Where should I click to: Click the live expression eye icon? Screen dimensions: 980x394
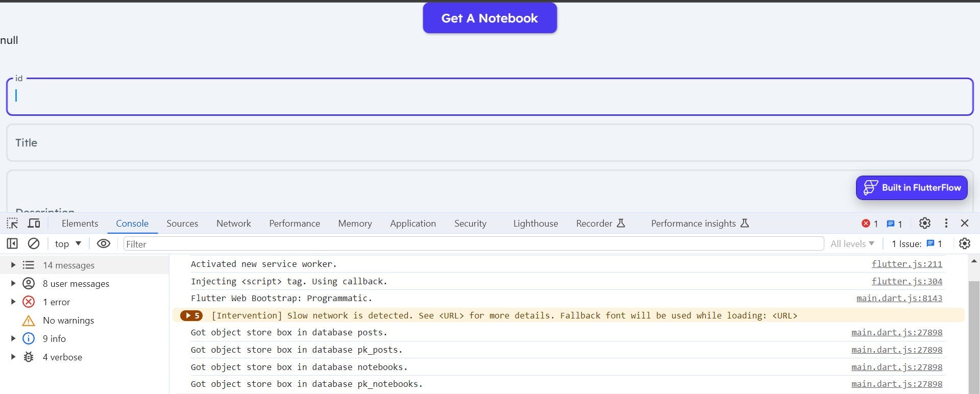click(104, 244)
